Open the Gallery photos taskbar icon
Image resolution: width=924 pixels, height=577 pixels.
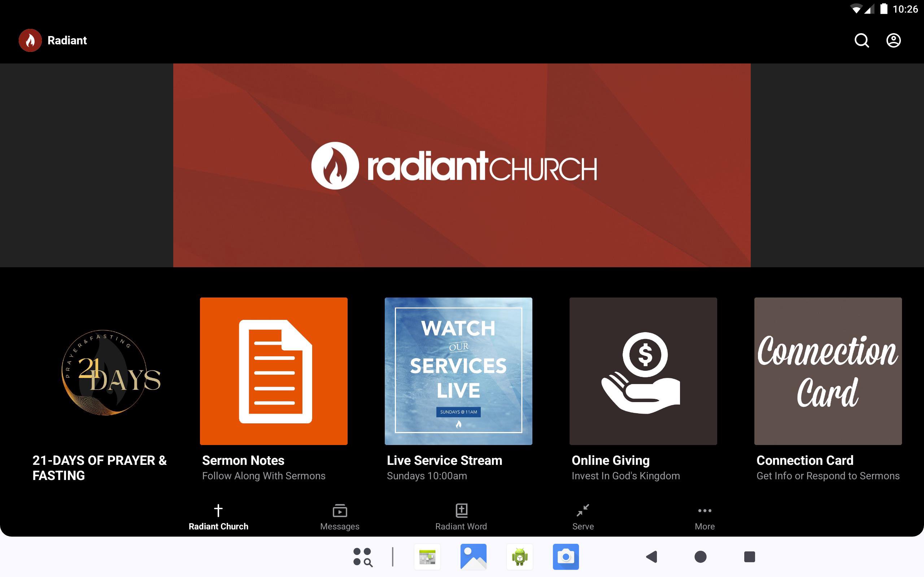pos(473,557)
